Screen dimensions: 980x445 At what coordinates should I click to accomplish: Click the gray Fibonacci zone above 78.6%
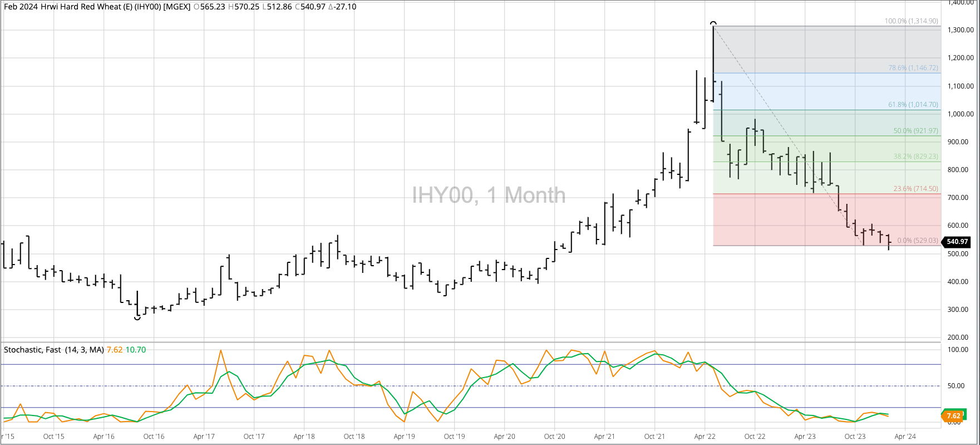(824, 50)
